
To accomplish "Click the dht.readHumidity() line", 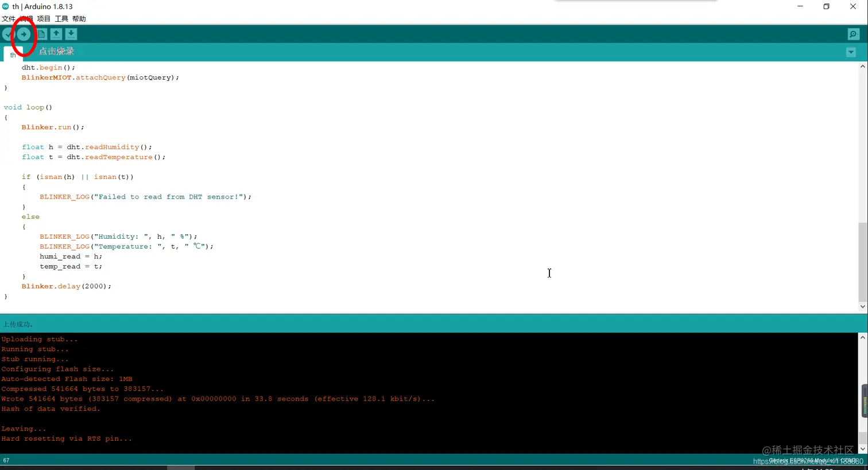I will coord(87,147).
